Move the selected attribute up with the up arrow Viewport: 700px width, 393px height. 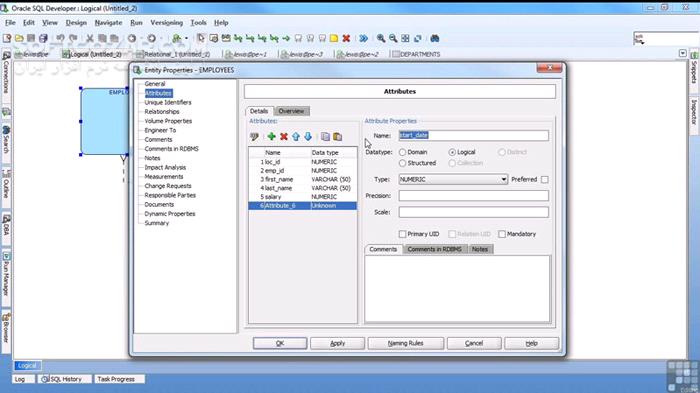click(x=296, y=137)
